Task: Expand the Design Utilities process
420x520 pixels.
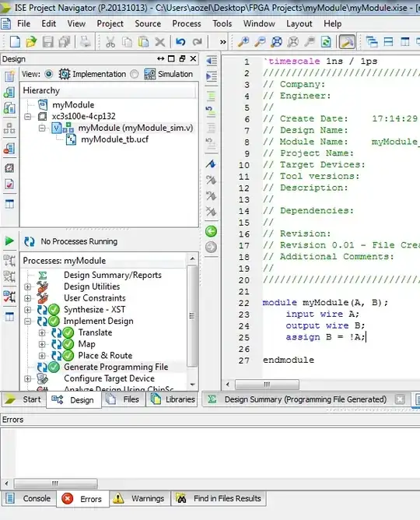Action: pyautogui.click(x=28, y=286)
